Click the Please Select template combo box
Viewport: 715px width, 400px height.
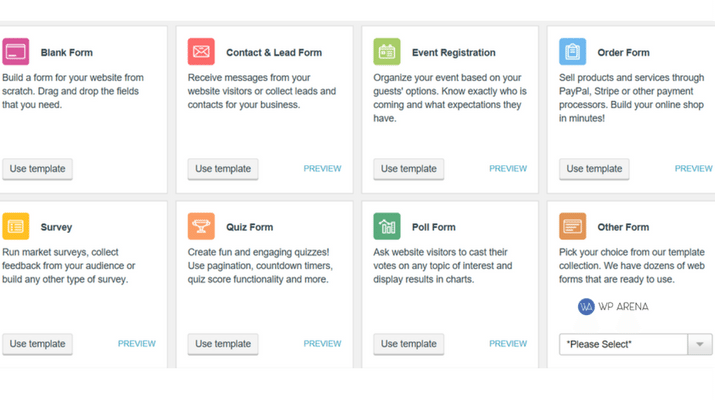pyautogui.click(x=636, y=344)
